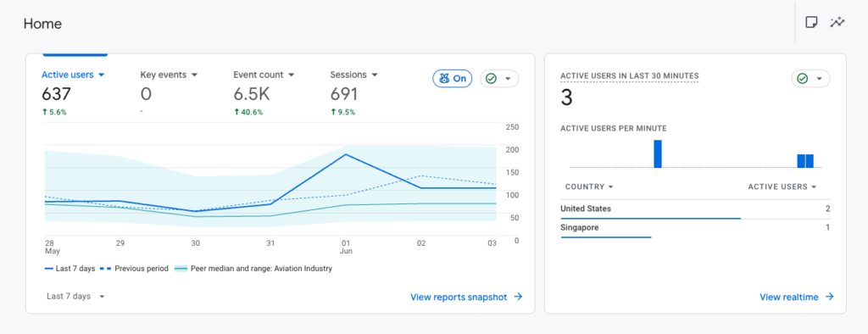Click the Last 7 days legend entry
This screenshot has height=334, width=868.
click(70, 269)
